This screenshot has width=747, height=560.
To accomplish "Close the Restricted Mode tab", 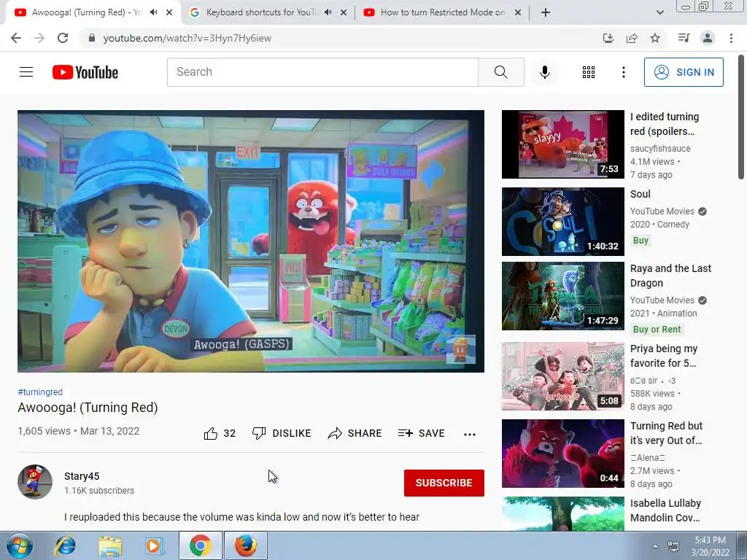I will pos(518,12).
